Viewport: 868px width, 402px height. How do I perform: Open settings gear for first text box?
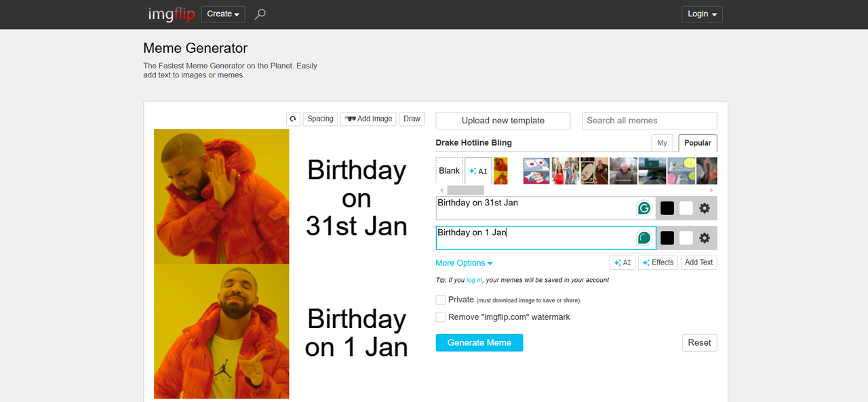point(705,208)
